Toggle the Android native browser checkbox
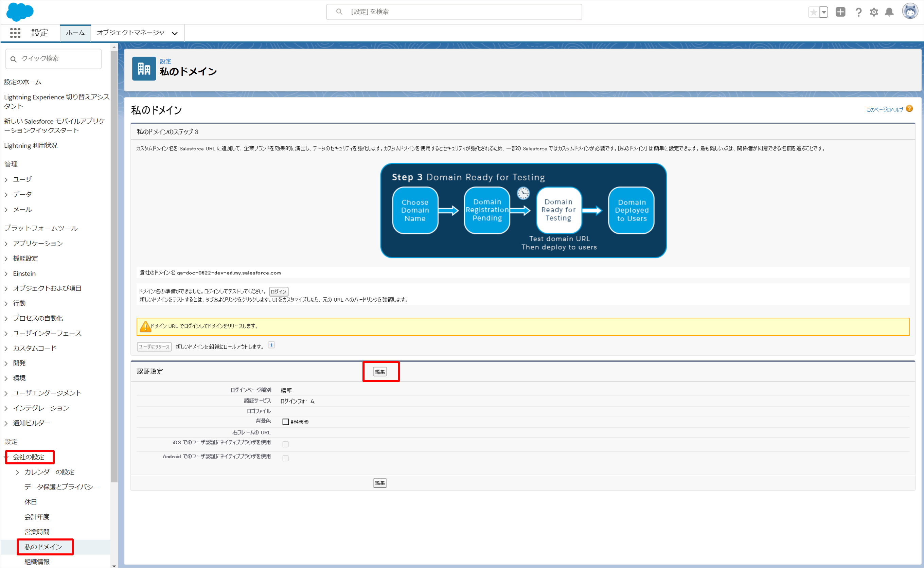Screen dimensions: 924x568 pos(285,458)
